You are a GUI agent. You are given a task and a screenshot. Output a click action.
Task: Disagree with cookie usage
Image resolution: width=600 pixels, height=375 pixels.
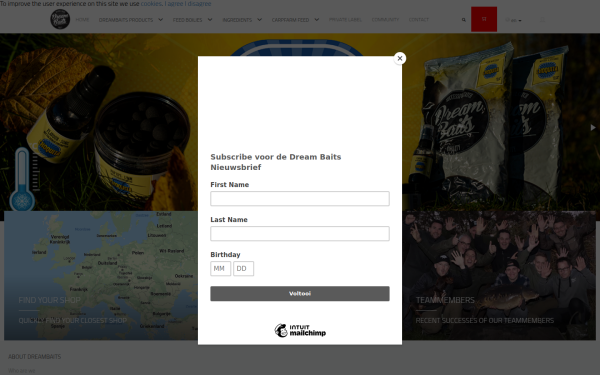[199, 3]
